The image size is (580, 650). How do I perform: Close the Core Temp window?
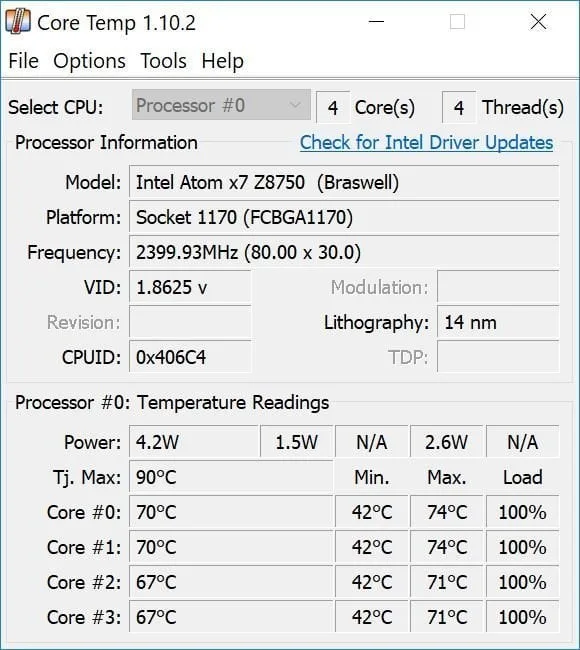(x=538, y=22)
